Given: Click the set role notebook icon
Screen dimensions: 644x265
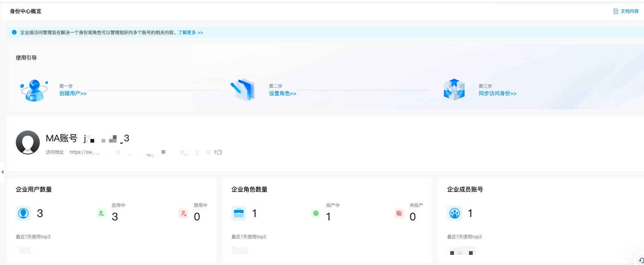Looking at the screenshot, I should click(243, 90).
